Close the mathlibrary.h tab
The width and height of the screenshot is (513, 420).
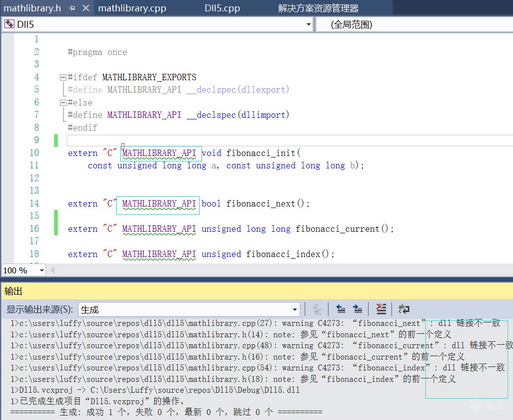86,8
